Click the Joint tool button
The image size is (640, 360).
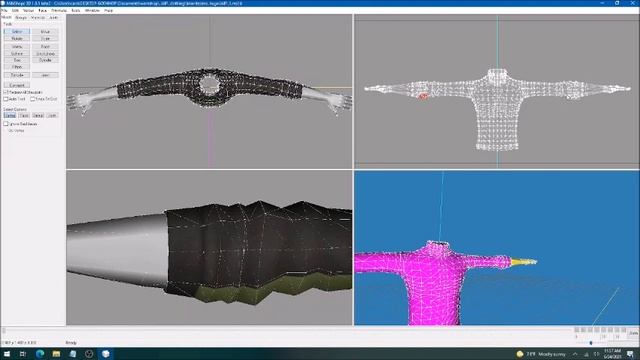[x=45, y=75]
